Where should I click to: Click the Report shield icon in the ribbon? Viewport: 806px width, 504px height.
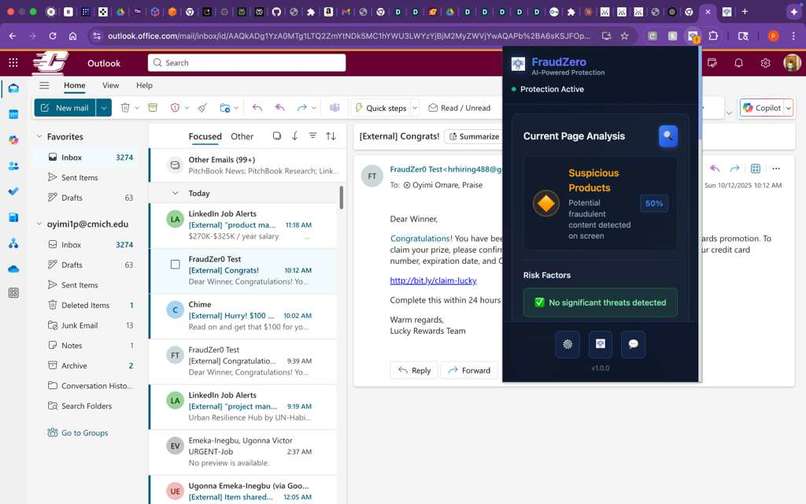tap(175, 107)
